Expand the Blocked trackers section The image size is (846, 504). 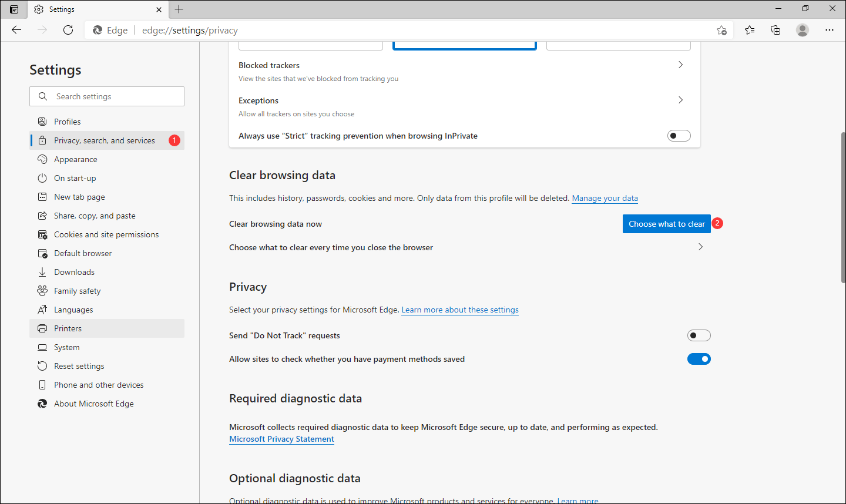coord(680,65)
